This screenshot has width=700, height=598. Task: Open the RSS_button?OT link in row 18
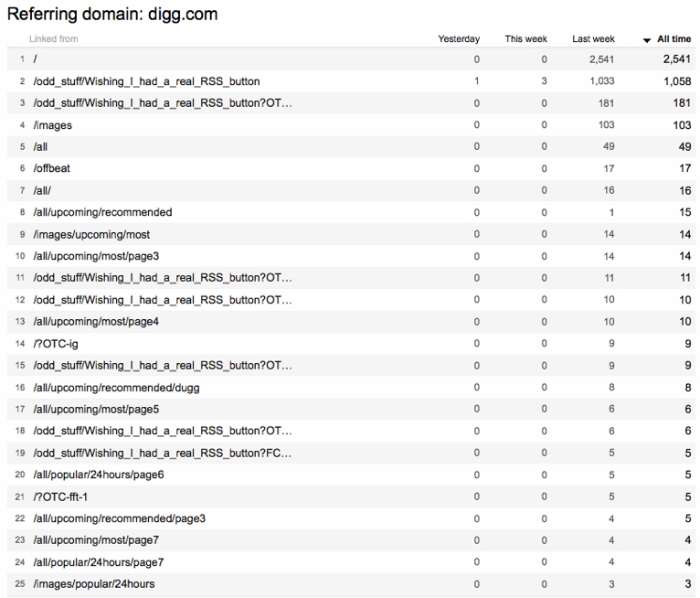[163, 431]
